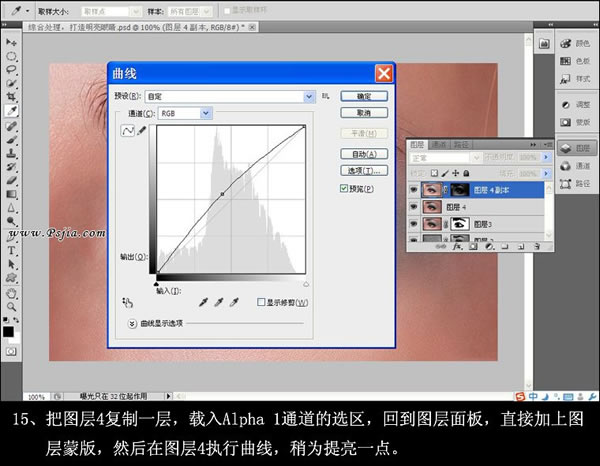The image size is (600, 466).
Task: Open the layer opacity slider arrow
Action: click(546, 157)
